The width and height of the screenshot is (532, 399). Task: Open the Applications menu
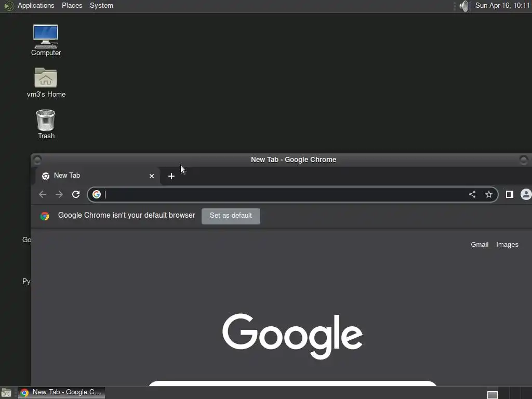click(x=36, y=6)
